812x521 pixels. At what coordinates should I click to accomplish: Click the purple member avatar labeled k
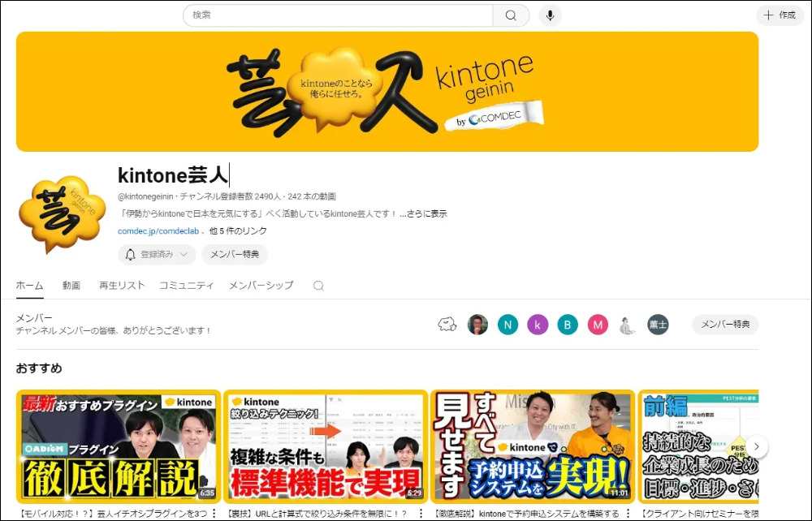click(538, 325)
